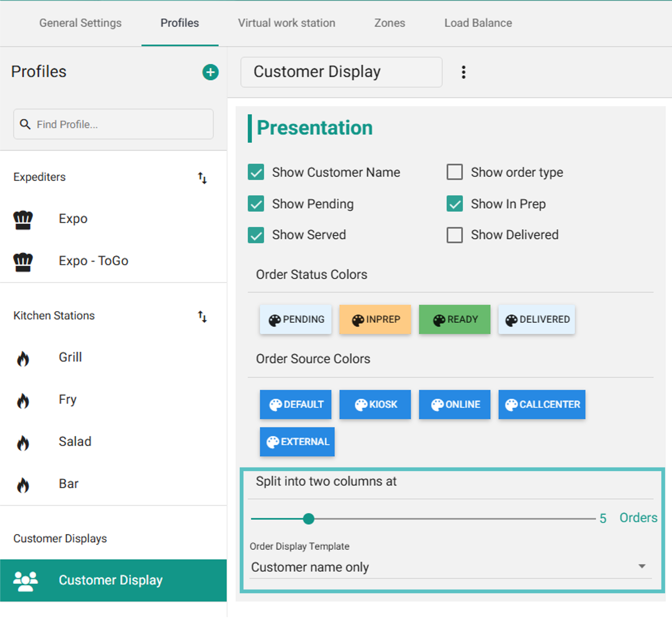Uncheck Show Customer Name checkbox
Viewport: 672px width, 618px height.
point(256,172)
